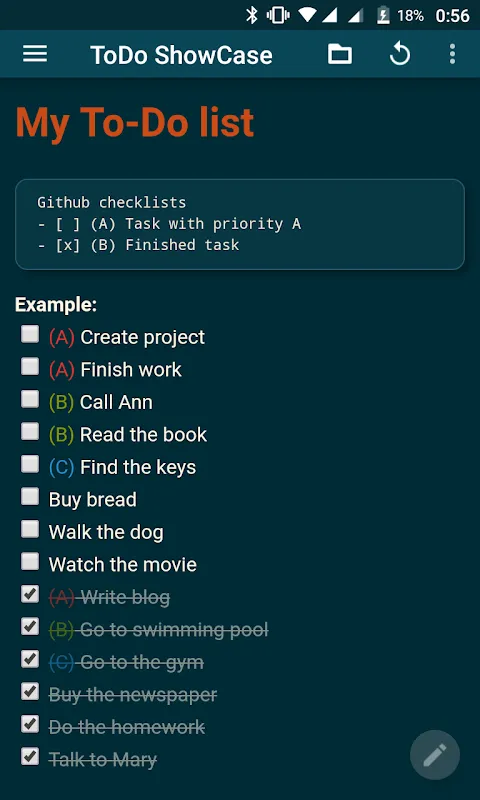Check the Finish work task
The image size is (480, 800).
point(30,367)
